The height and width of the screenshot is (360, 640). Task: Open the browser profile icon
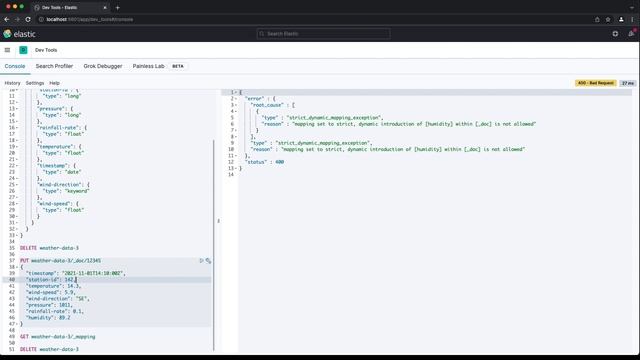(621, 19)
